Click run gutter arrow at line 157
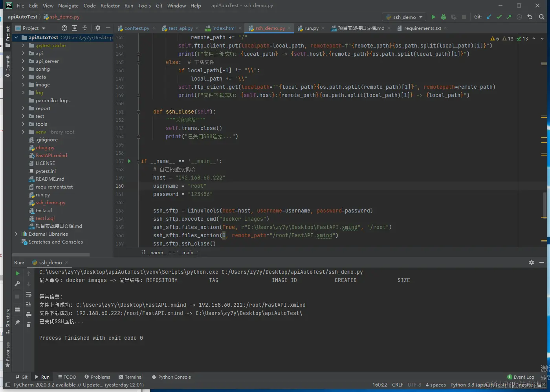 pos(129,161)
